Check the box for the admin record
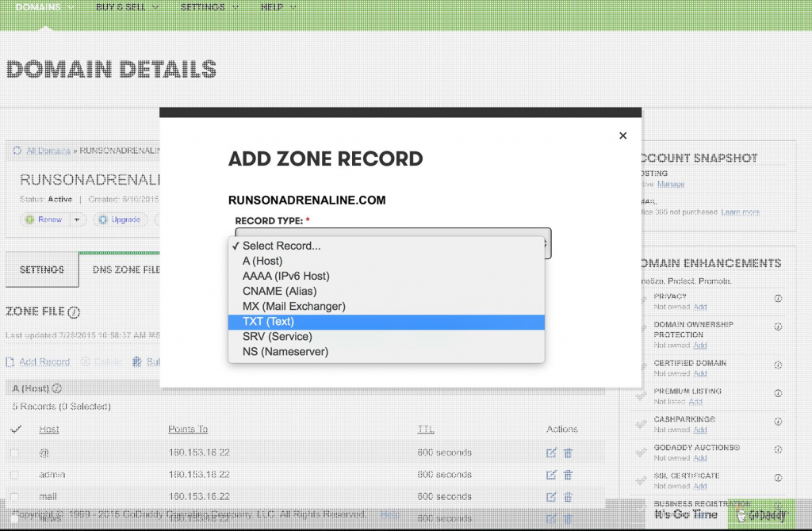The image size is (812, 531). 14,475
